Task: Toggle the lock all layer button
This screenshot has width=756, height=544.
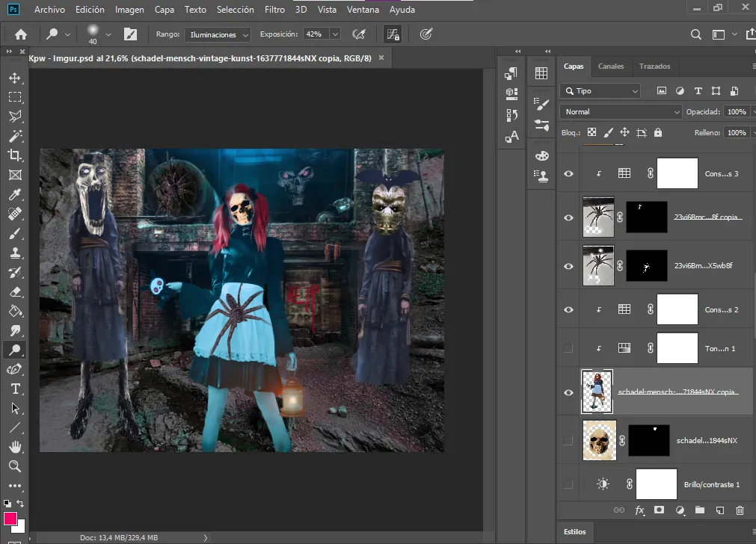Action: pyautogui.click(x=658, y=132)
